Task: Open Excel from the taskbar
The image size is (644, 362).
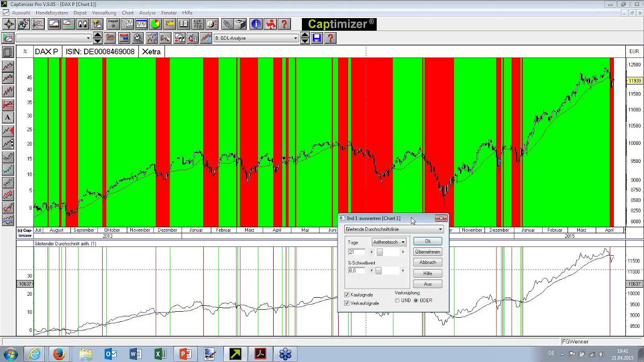Action: 160,354
